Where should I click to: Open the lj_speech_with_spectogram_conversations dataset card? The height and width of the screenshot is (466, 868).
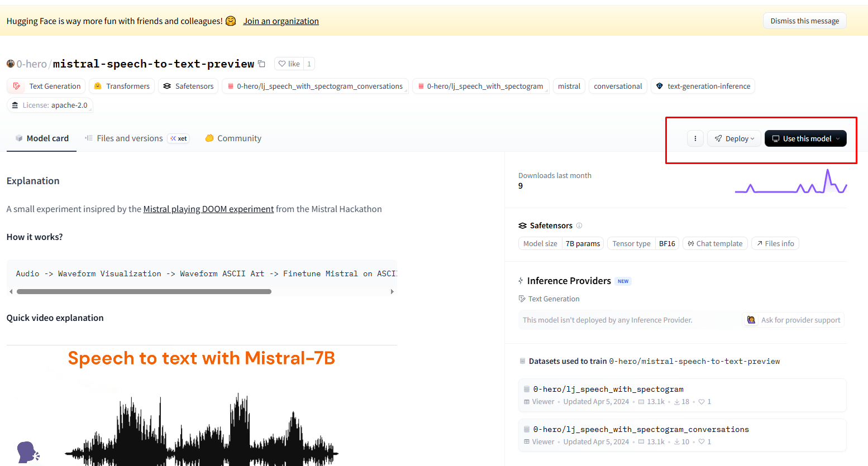[682, 435]
